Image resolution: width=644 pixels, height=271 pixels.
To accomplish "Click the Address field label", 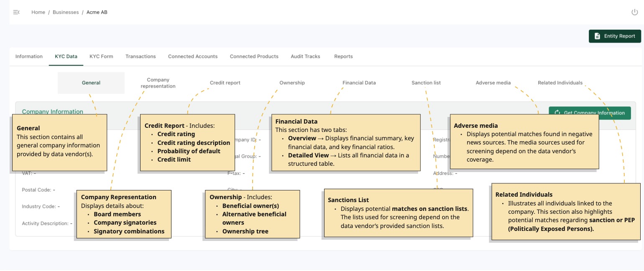I will [443, 173].
